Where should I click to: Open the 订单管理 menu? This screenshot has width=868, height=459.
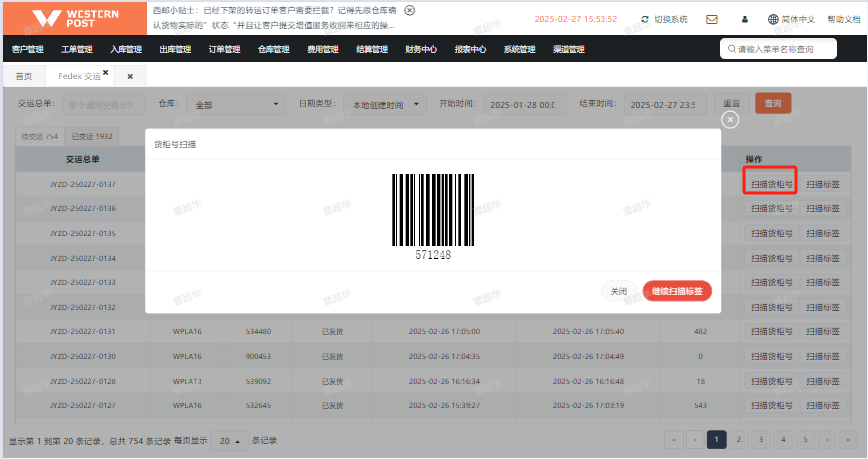point(225,49)
